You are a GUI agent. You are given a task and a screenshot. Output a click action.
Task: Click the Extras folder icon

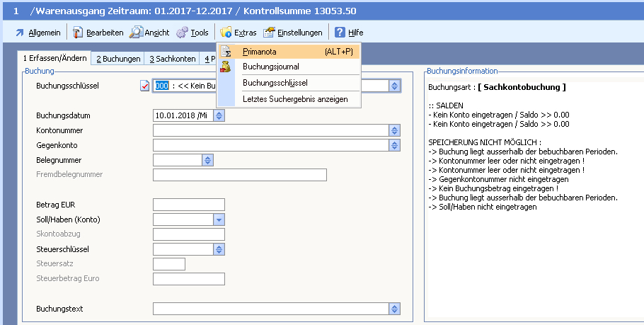[226, 33]
